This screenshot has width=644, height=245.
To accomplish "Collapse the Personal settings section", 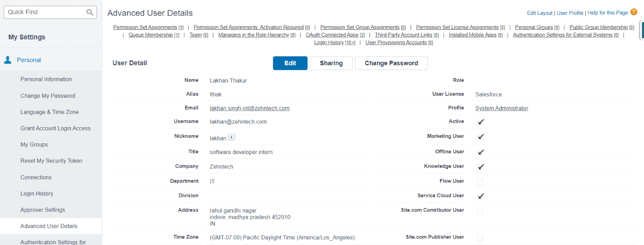I will point(29,60).
